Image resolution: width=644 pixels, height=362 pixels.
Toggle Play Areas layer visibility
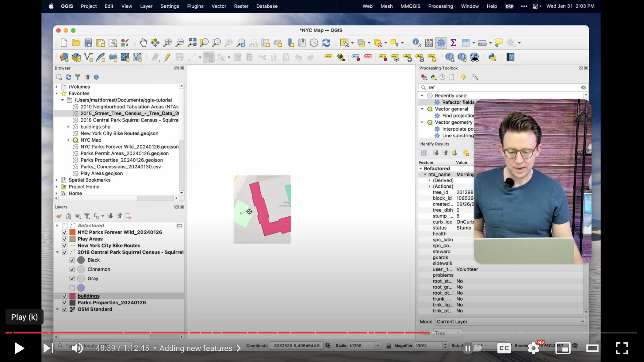click(x=65, y=239)
